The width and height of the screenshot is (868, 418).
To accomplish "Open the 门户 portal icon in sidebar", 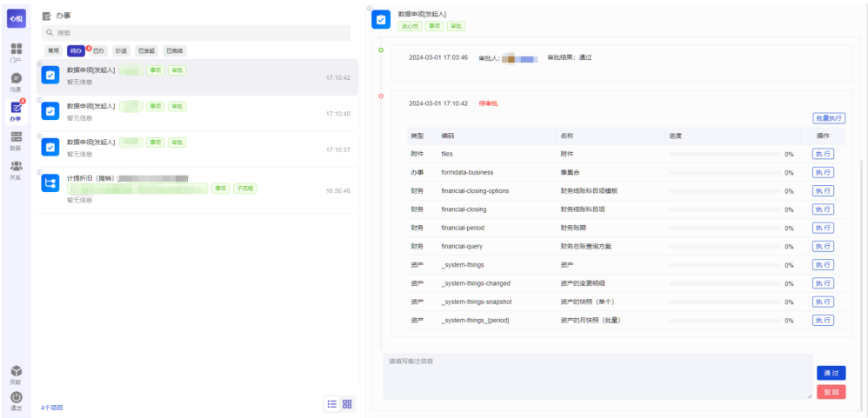I will point(16,51).
